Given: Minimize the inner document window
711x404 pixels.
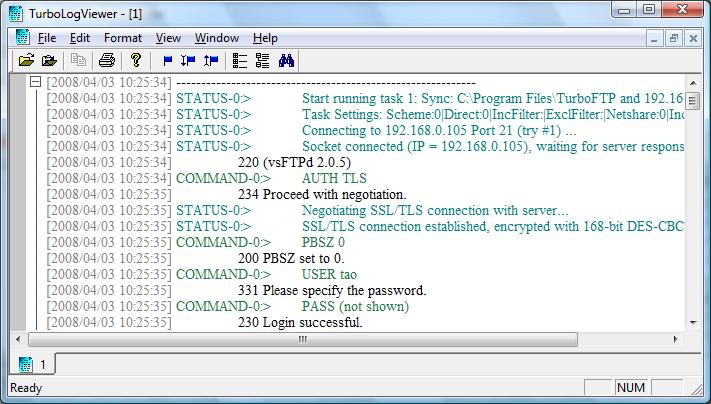Looking at the screenshot, I should 654,39.
